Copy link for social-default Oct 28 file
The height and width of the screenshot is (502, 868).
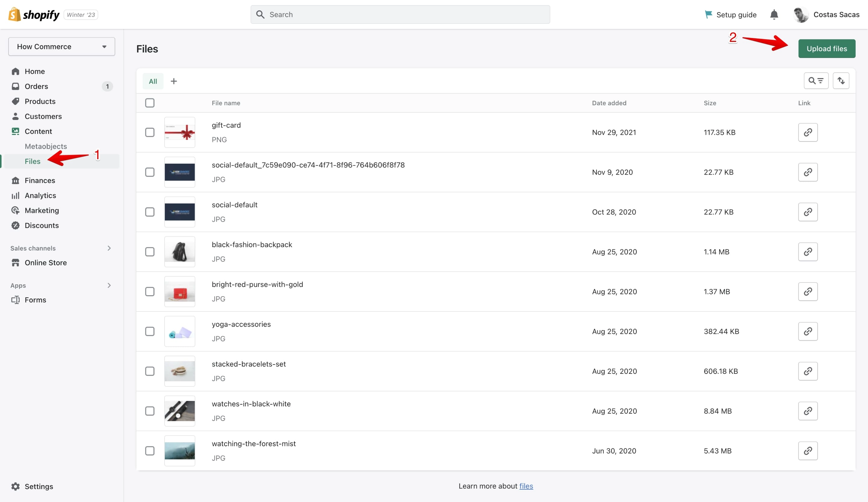(x=808, y=212)
